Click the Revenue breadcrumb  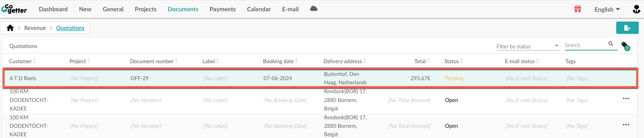point(35,28)
